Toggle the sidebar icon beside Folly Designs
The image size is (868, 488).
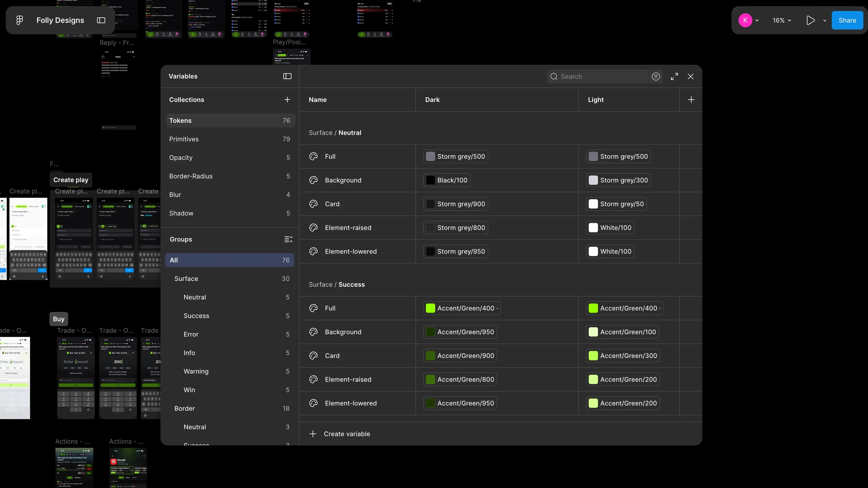(x=101, y=20)
